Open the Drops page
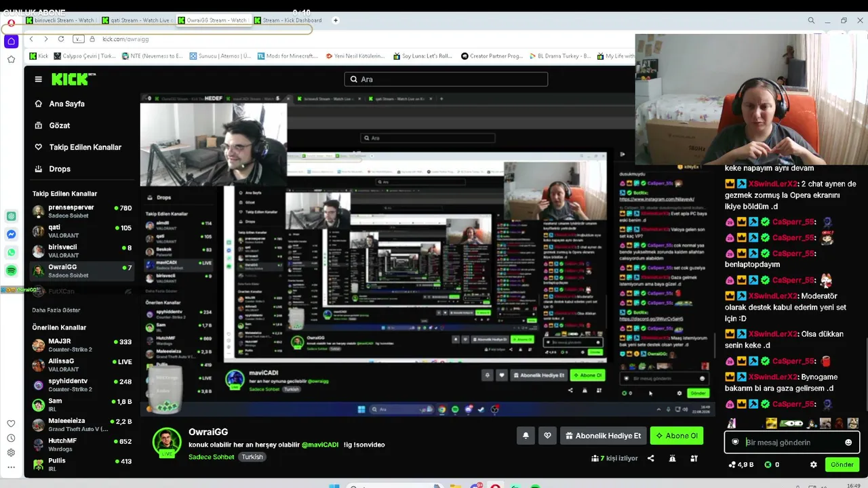 click(x=60, y=169)
